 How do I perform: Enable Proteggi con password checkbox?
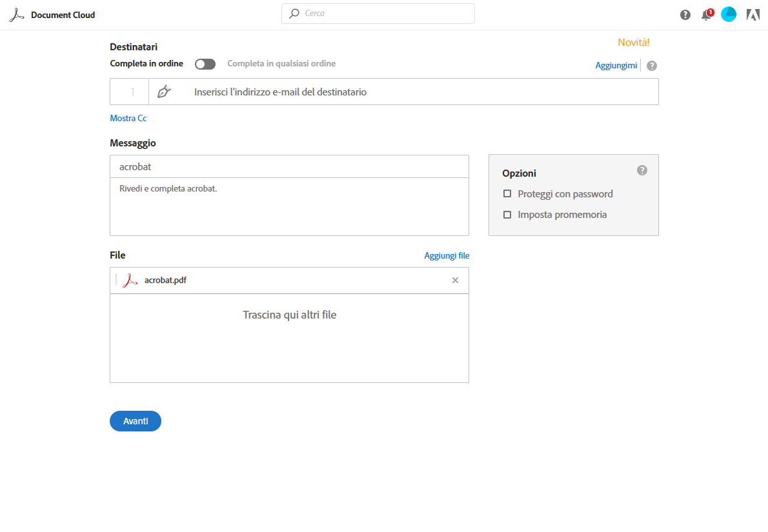[507, 193]
